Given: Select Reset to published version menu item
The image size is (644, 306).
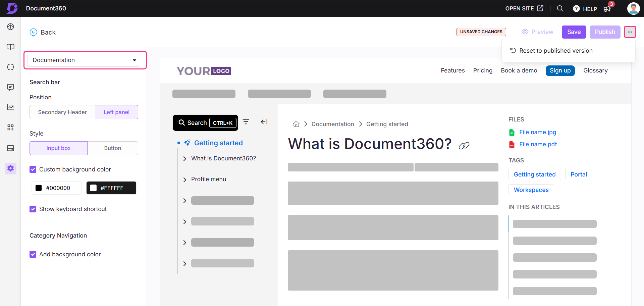Looking at the screenshot, I should (568, 51).
